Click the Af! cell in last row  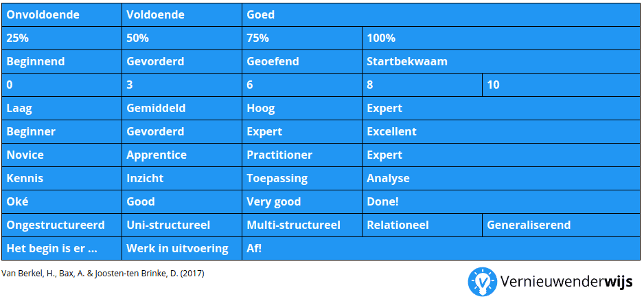pyautogui.click(x=441, y=249)
